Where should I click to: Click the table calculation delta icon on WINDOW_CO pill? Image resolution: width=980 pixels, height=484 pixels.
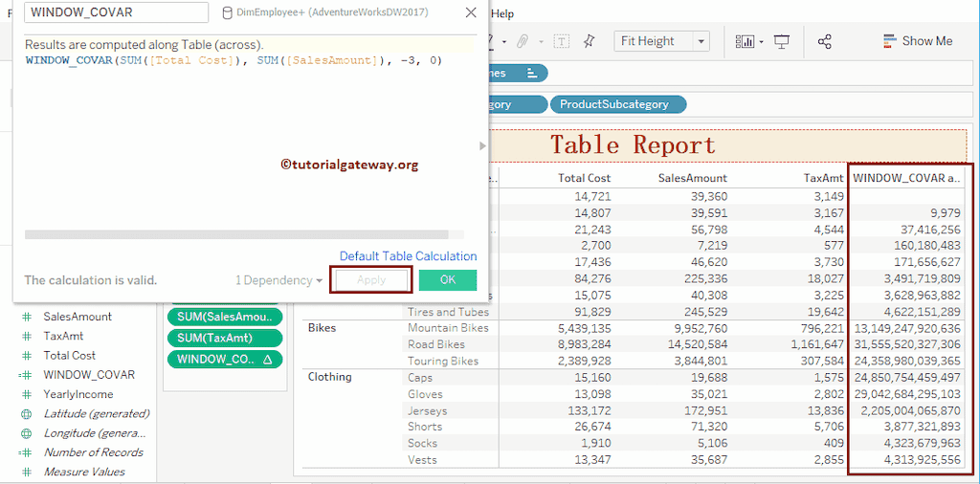(x=268, y=359)
